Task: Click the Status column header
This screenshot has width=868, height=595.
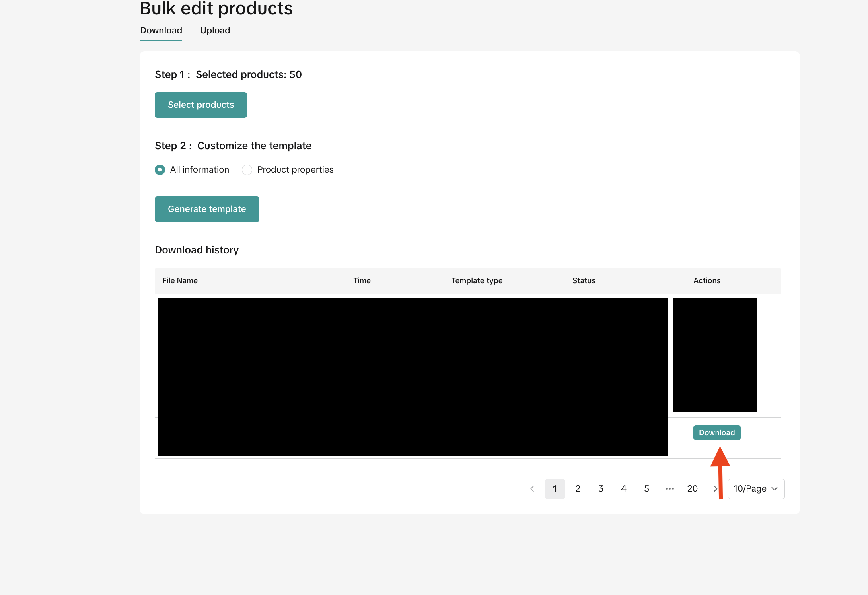Action: click(584, 281)
